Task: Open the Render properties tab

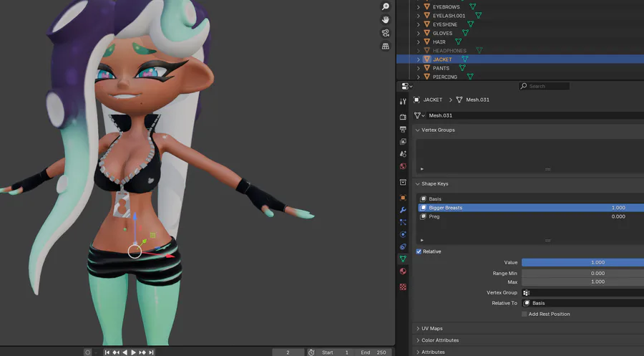Action: [x=403, y=117]
